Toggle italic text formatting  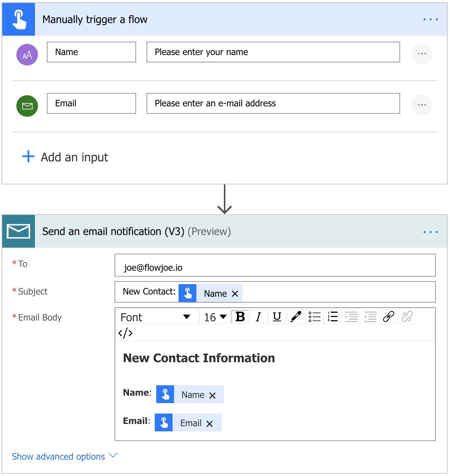pos(258,317)
